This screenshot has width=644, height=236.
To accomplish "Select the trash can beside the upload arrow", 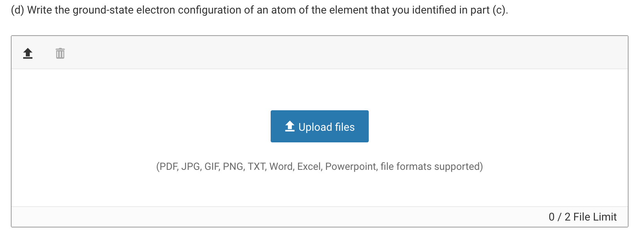I will click(60, 53).
